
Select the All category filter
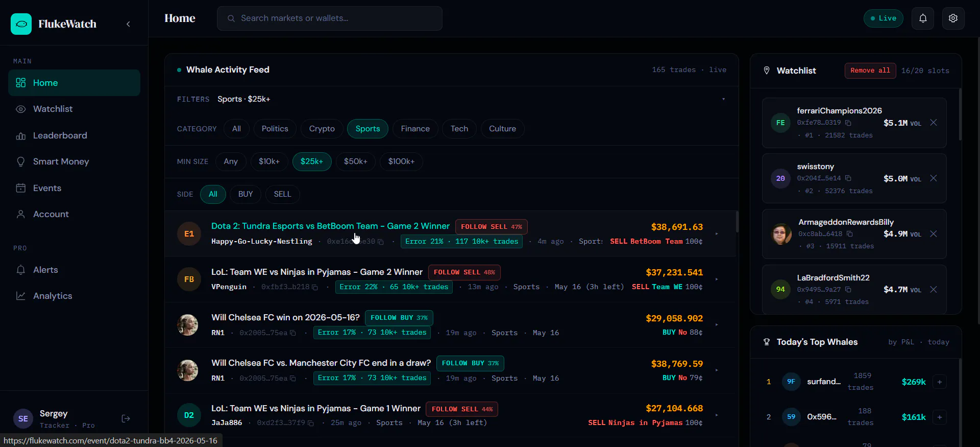coord(236,129)
